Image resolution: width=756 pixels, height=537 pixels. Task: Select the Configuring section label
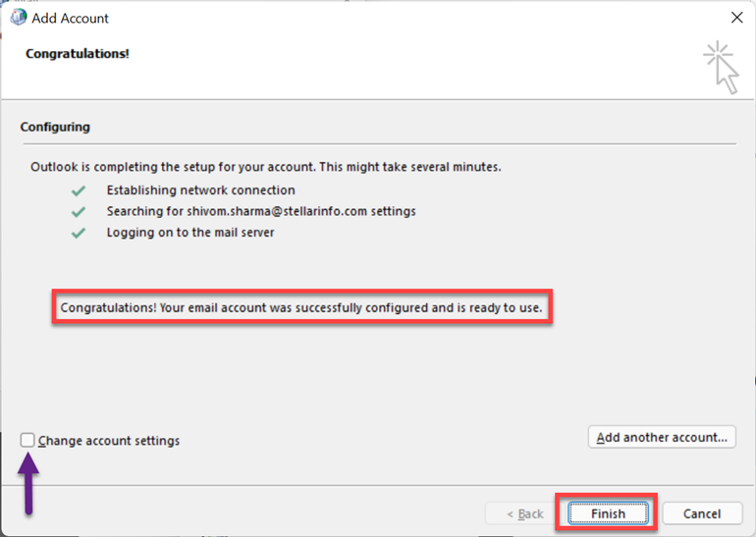55,128
